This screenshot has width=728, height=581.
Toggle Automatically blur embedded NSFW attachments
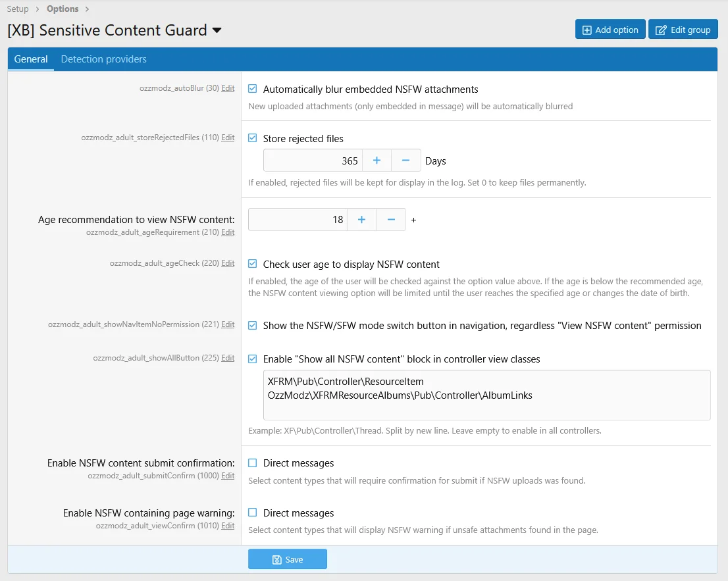(253, 89)
